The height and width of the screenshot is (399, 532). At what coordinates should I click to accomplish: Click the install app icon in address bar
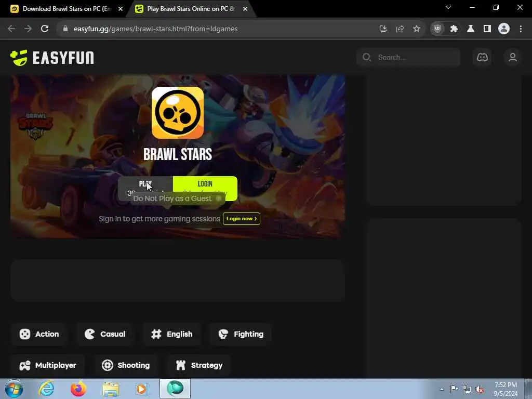coord(383,29)
